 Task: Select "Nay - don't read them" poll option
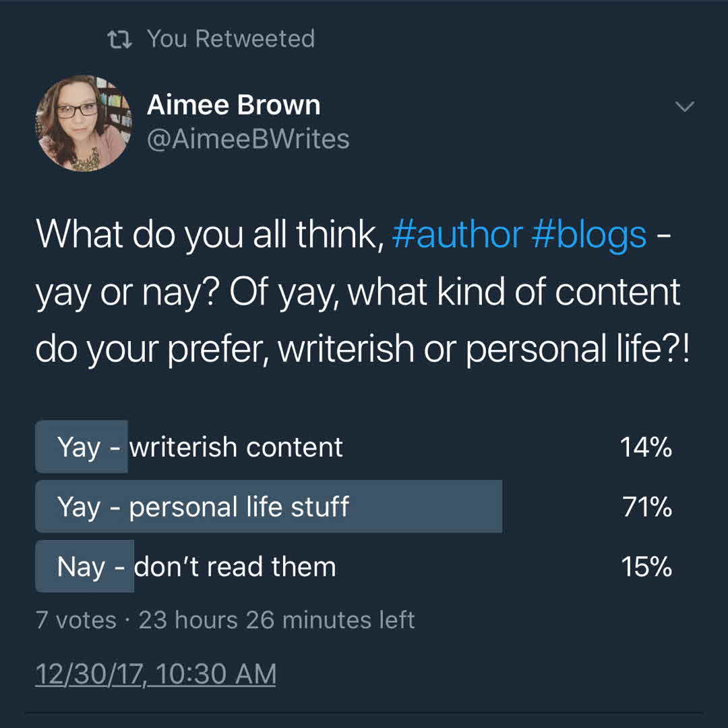196,567
